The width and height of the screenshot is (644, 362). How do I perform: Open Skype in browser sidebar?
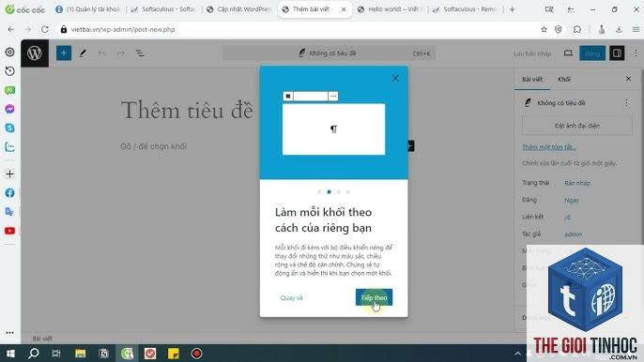9,128
